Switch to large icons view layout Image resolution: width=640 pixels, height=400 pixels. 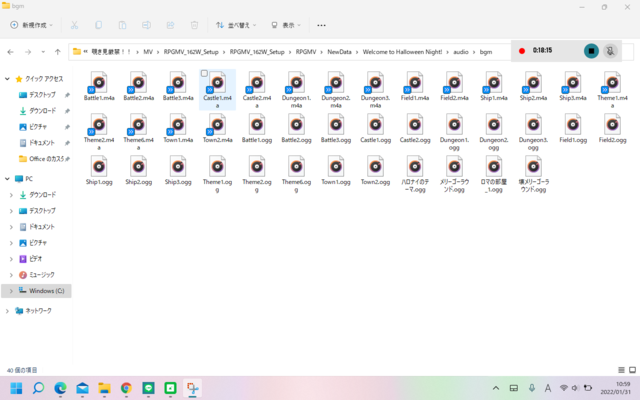632,370
